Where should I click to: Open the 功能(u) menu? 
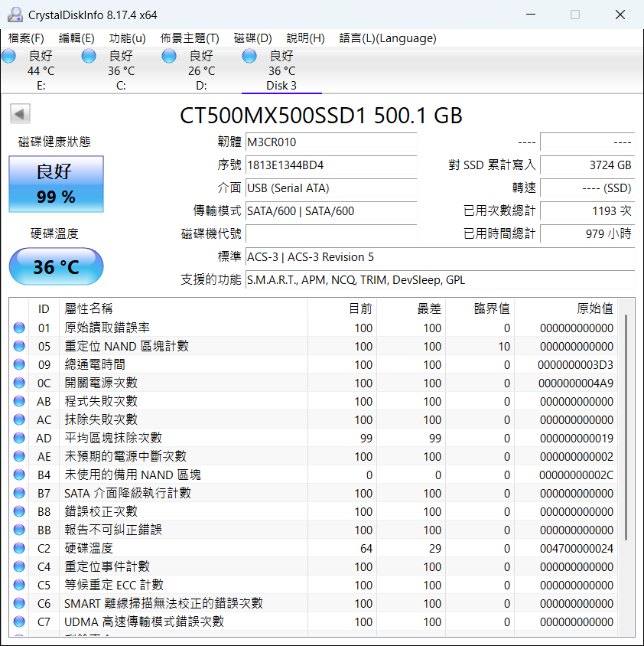[127, 38]
